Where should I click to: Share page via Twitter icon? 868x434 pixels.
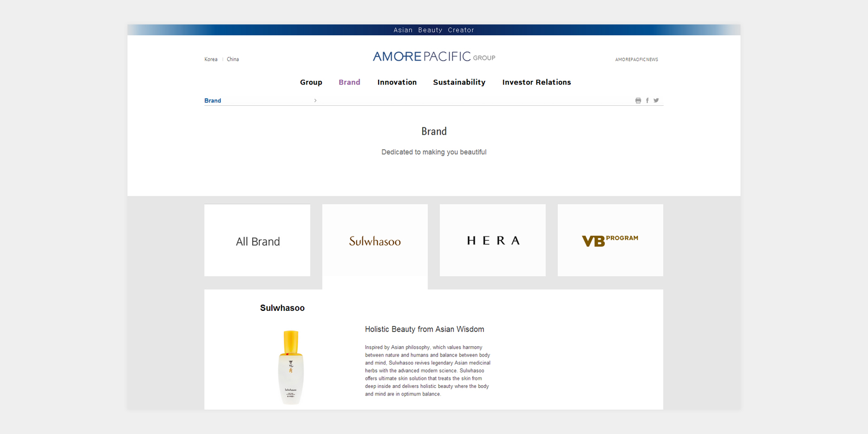coord(656,100)
